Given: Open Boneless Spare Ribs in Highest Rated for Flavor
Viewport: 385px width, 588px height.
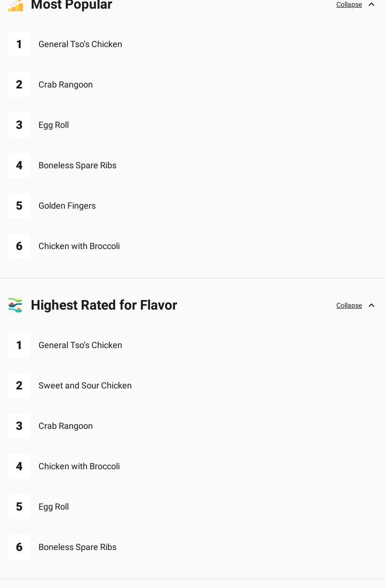Looking at the screenshot, I should click(77, 547).
